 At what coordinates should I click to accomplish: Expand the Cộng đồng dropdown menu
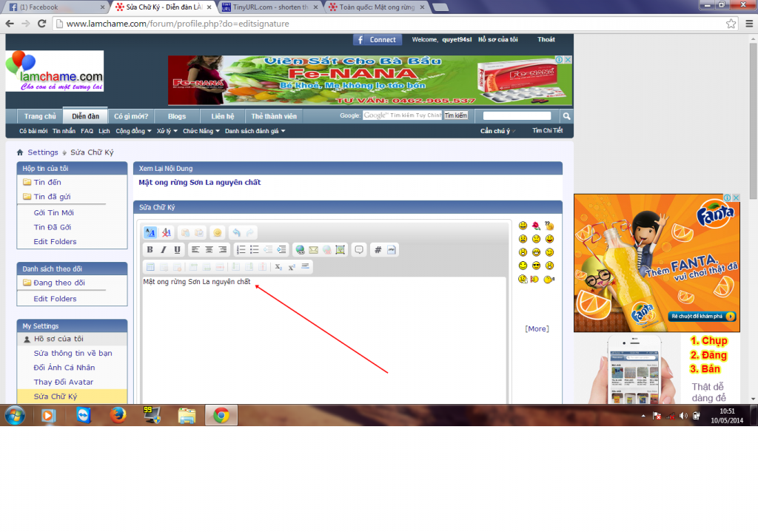(x=133, y=131)
